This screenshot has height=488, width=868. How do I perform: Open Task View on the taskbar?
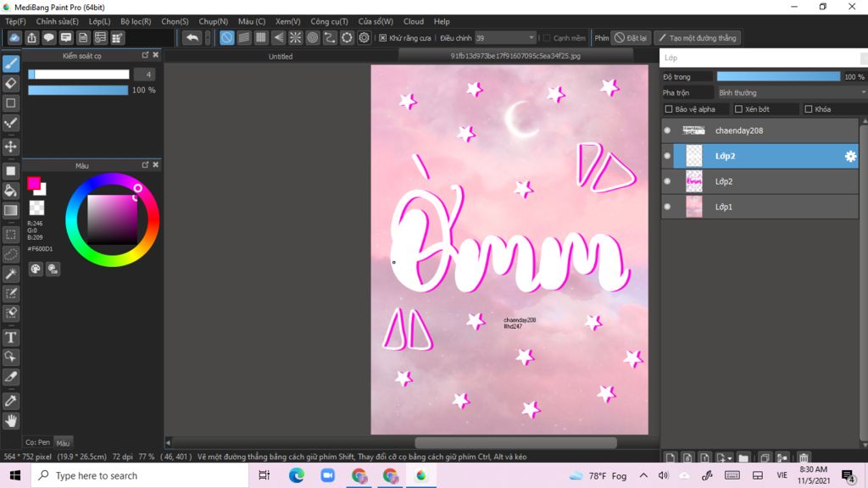pyautogui.click(x=264, y=475)
